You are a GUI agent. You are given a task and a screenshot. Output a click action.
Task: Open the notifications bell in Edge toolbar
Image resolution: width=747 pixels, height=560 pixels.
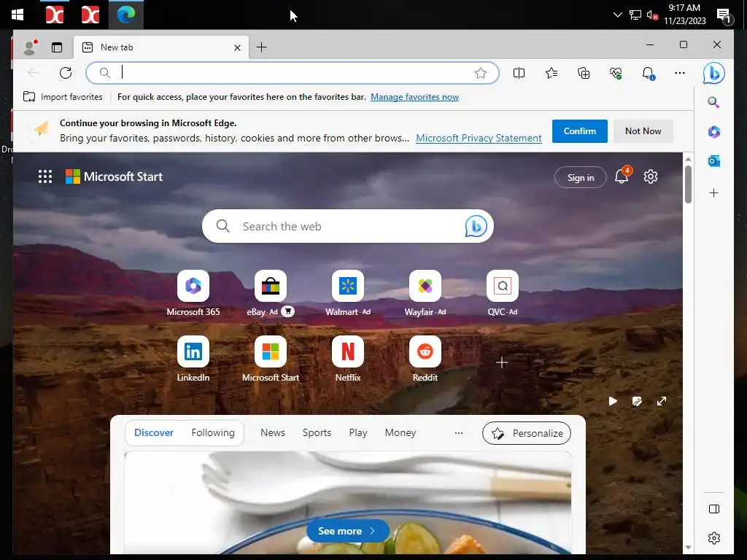click(648, 73)
